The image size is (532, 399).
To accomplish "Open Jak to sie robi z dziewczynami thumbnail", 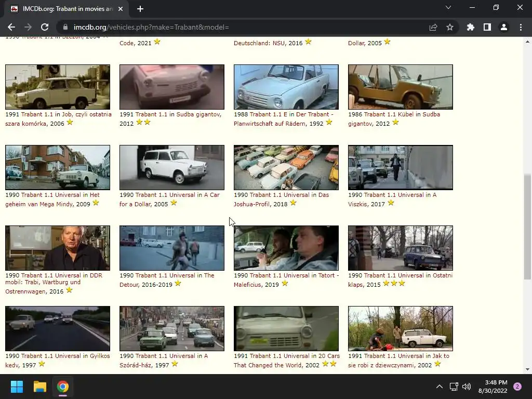I will (x=401, y=328).
